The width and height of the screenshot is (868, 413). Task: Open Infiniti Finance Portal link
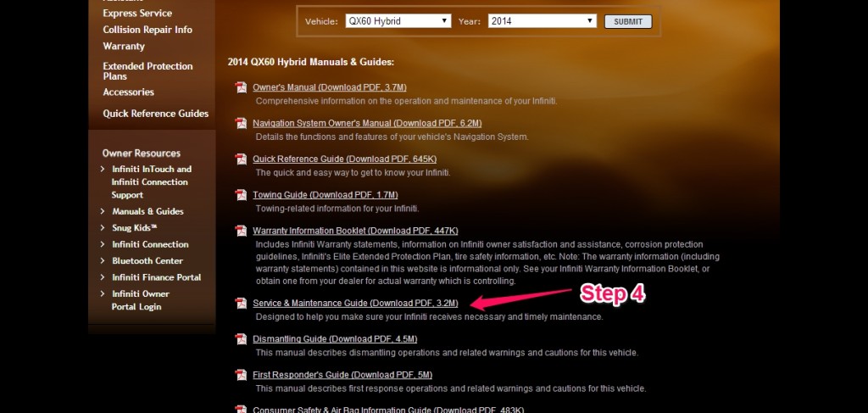[157, 277]
